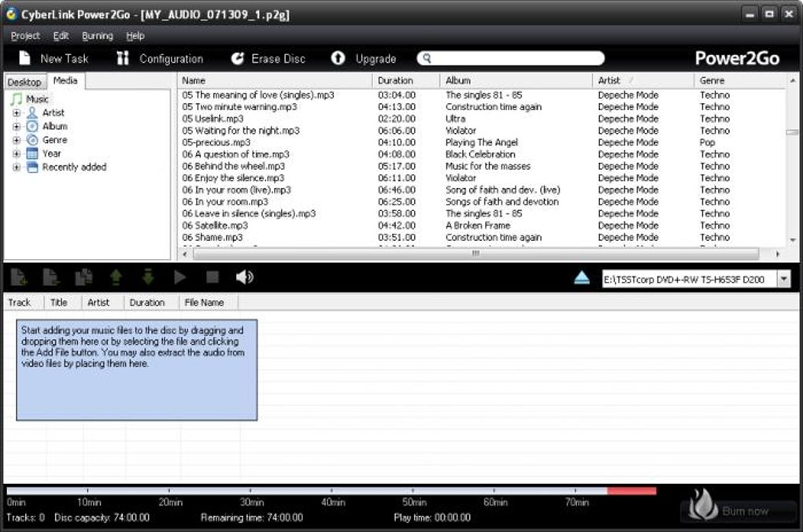Select file 05 Two minute warning.mp3
Screen dimensions: 803x532
pyautogui.click(x=239, y=106)
